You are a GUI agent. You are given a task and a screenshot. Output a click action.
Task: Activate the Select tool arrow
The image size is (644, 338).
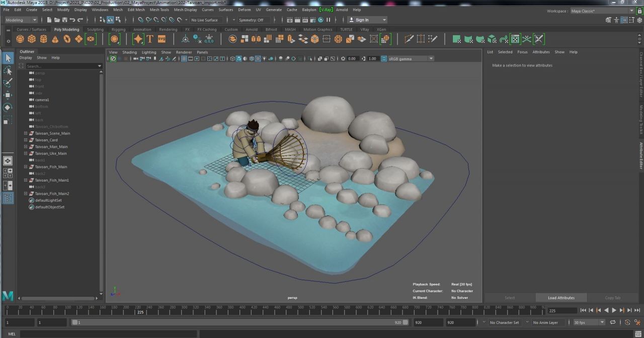coord(8,58)
